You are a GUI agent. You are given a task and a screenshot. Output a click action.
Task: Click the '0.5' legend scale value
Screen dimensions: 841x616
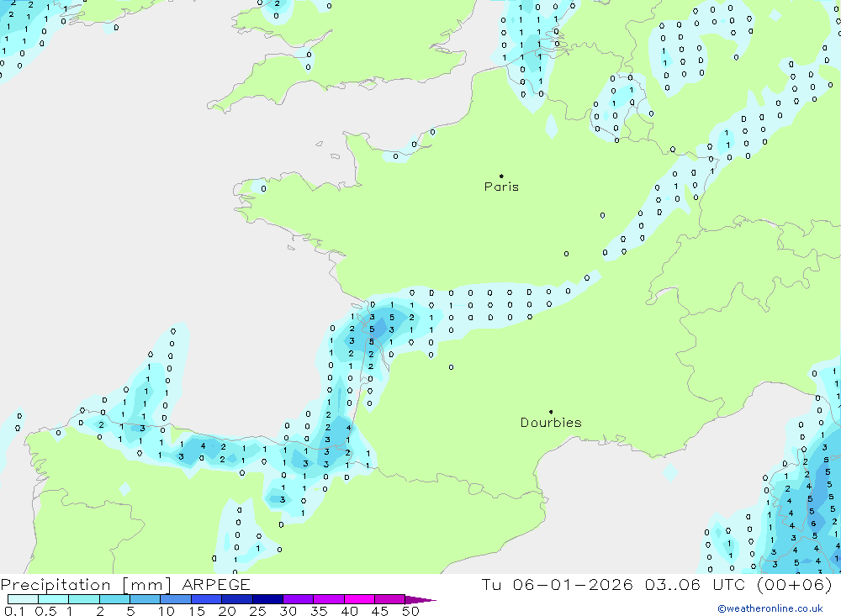[x=46, y=611]
